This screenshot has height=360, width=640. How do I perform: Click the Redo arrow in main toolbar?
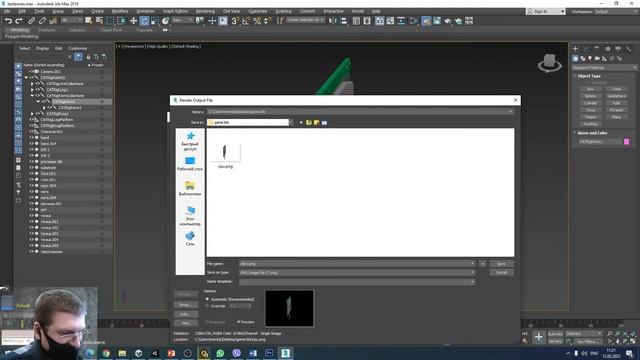point(19,21)
